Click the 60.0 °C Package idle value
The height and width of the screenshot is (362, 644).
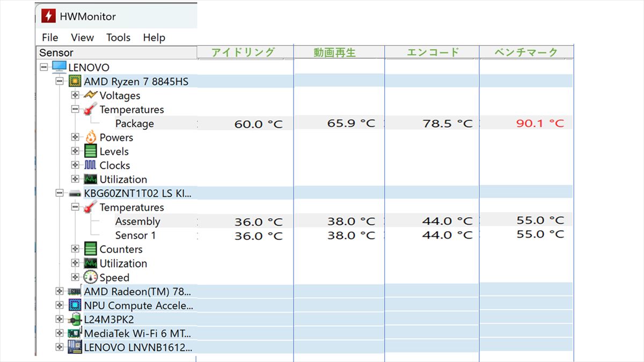(259, 124)
